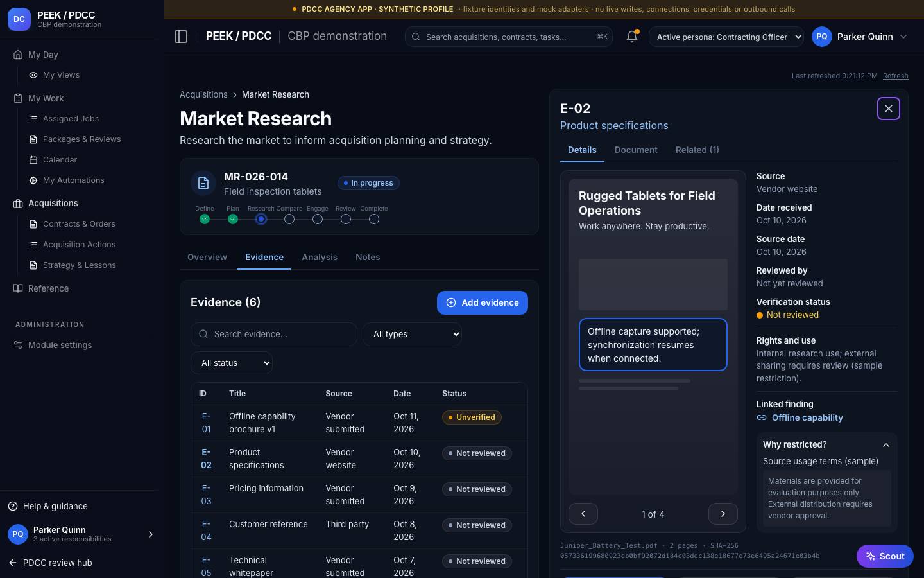
Task: Click the Acquisitions breadcrumb
Action: coord(203,94)
